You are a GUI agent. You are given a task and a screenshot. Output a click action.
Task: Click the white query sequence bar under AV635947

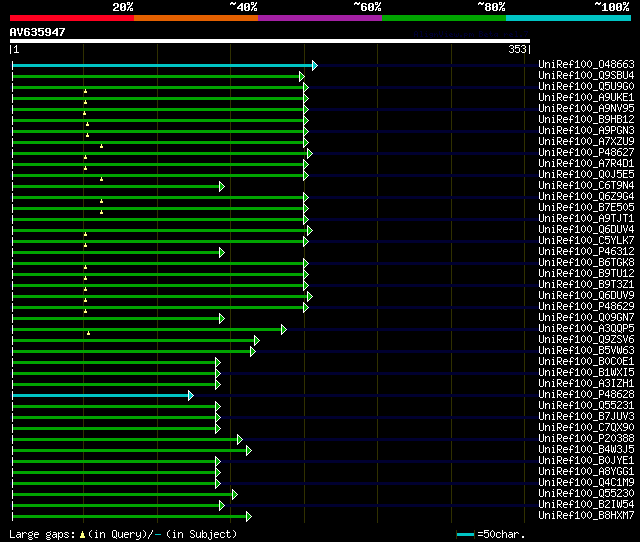click(x=270, y=41)
